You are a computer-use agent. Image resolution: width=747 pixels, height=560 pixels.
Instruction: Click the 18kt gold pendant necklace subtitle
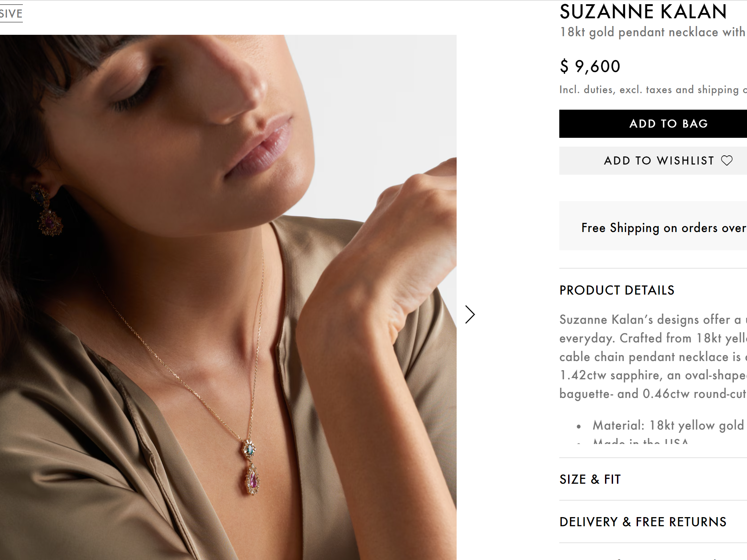click(652, 32)
